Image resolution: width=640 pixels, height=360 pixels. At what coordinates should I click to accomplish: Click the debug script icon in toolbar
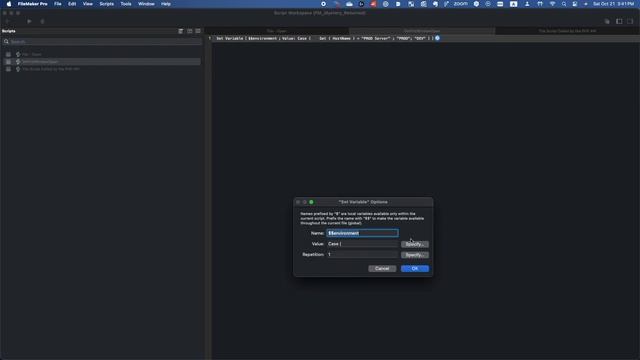(42, 21)
